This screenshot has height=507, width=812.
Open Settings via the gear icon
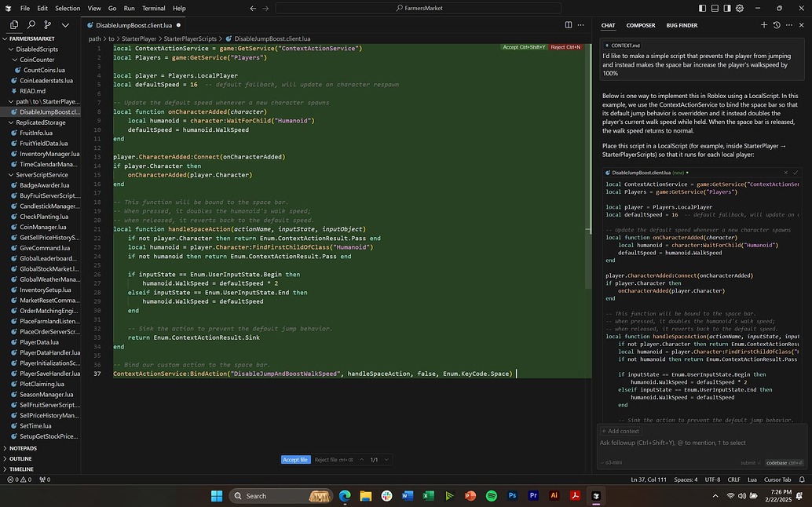(x=739, y=8)
